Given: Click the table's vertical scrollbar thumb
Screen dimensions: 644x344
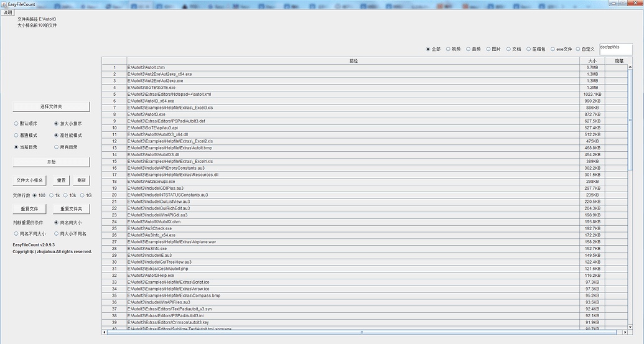Looking at the screenshot, I should (x=630, y=120).
